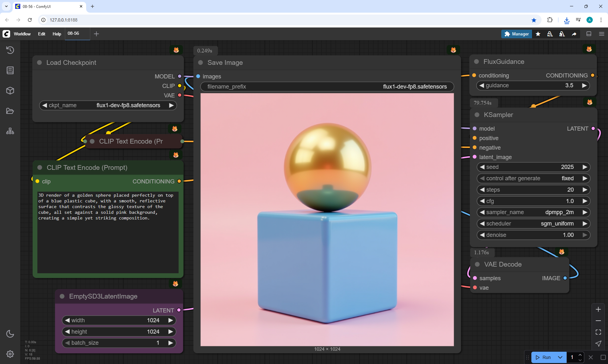This screenshot has height=364, width=608.
Task: Click the filename_prefix input field
Action: 327,87
